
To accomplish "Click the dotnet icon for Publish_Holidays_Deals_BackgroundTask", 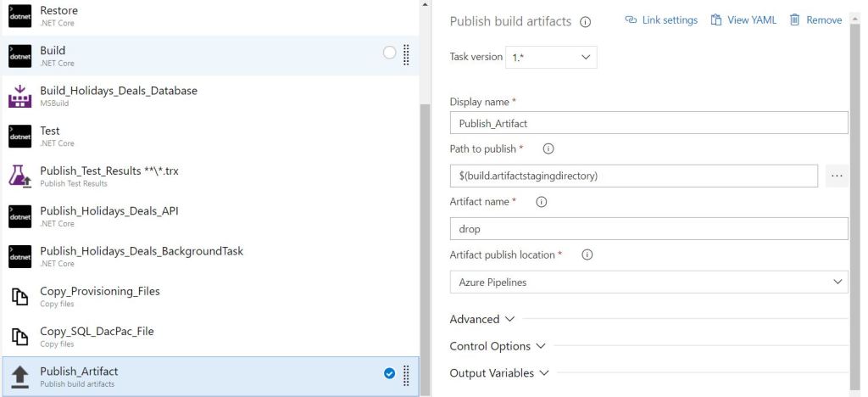I will 20,256.
